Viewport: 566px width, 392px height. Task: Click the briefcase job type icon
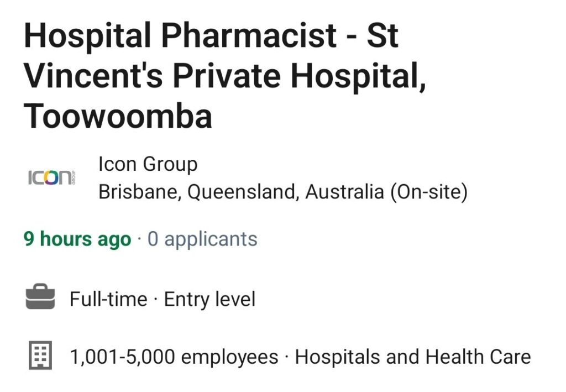click(40, 297)
